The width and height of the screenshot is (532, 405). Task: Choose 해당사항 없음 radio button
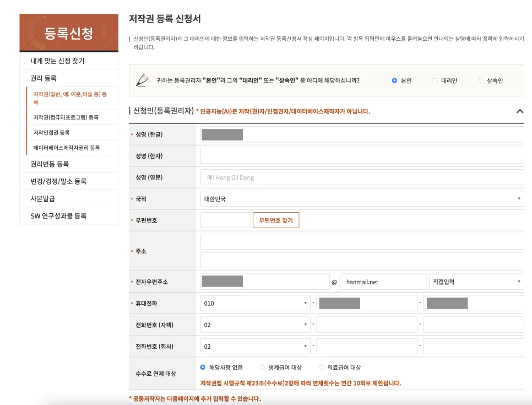pos(203,368)
